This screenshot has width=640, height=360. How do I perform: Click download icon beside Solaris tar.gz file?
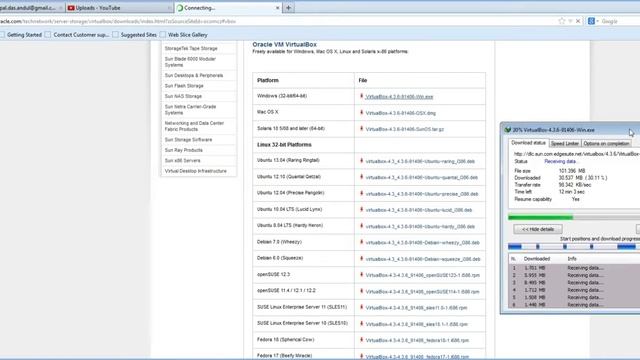(361, 129)
